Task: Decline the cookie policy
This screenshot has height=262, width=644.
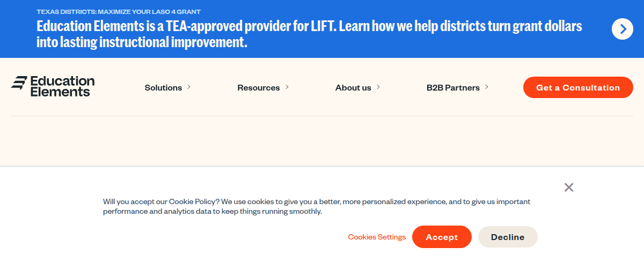Action: [x=508, y=237]
